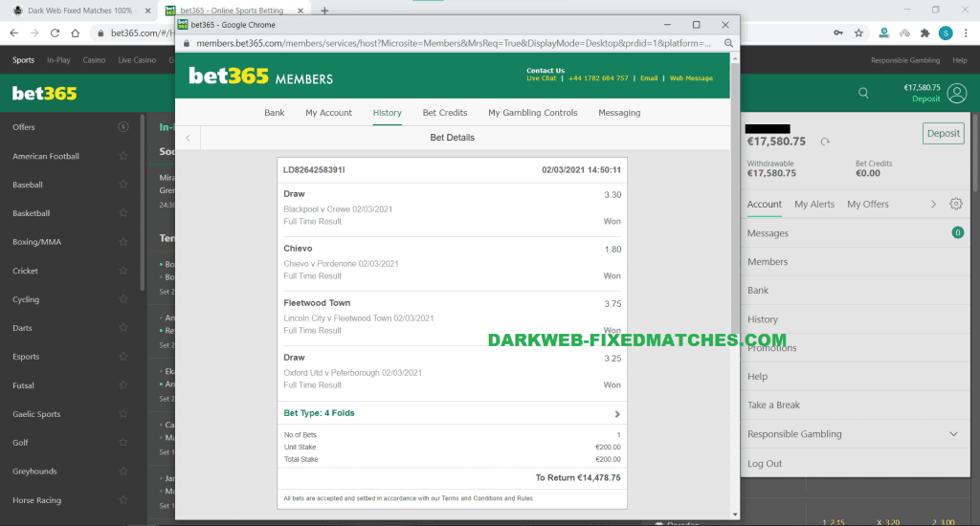Open In-Play in main site navigation
Viewport: 980px width, 526px height.
tap(58, 60)
